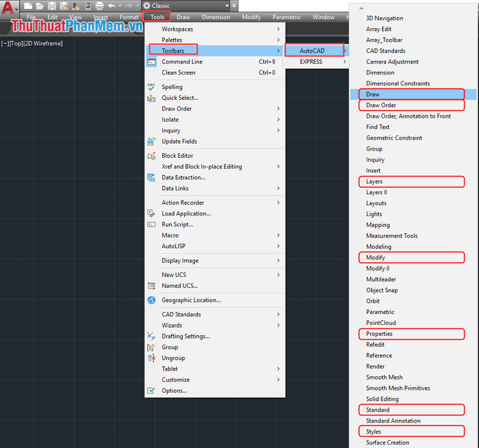Click the Drafting Settings icon
Image resolution: width=479 pixels, height=448 pixels.
click(x=151, y=337)
